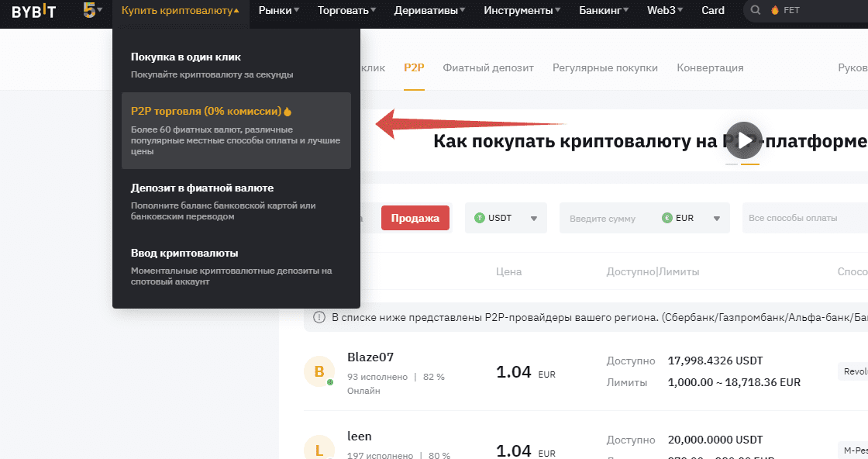This screenshot has width=868, height=459.
Task: Open the USDT coin dropdown
Action: [506, 218]
